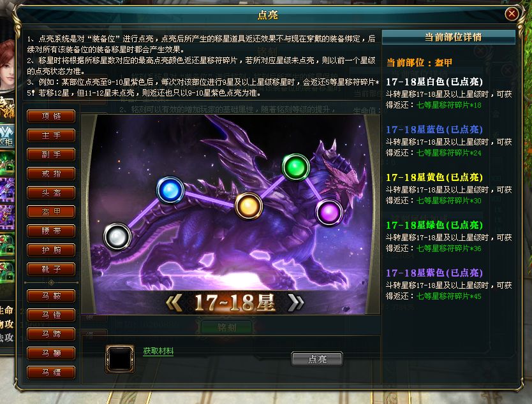Screen dimensions: 532x404
Task: Select the 马缰 mount gear tab
Action: coord(51,372)
